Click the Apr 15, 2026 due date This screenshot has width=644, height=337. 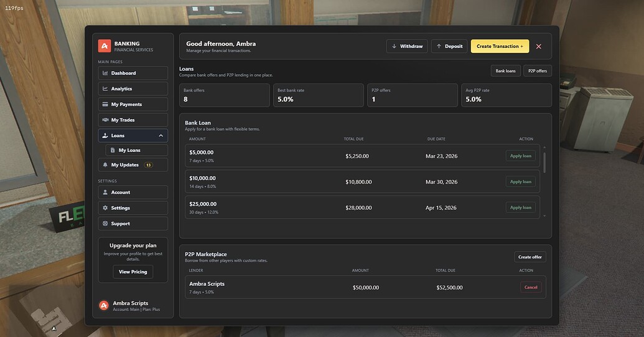point(441,208)
